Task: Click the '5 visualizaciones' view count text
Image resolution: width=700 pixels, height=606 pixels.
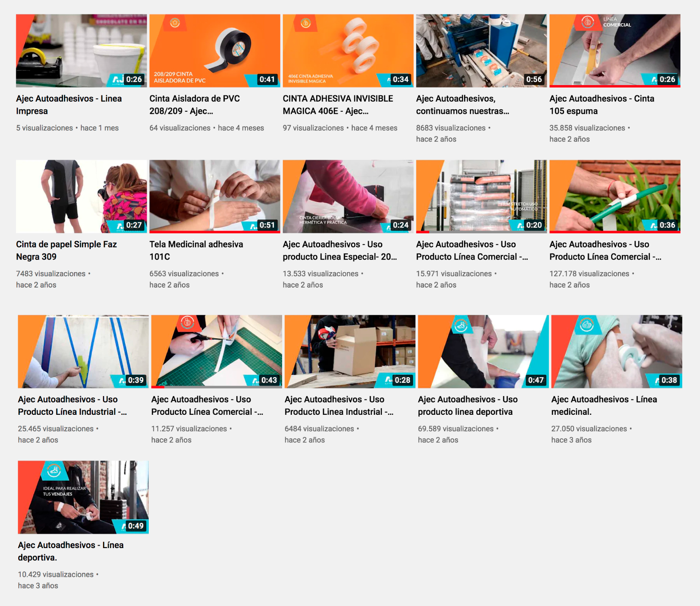Action: 45,128
